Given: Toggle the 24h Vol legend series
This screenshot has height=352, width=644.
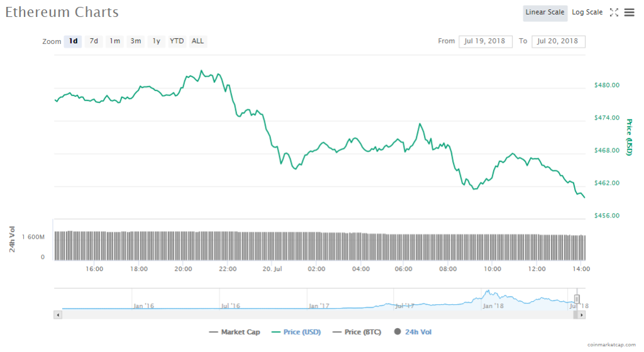Looking at the screenshot, I should point(413,332).
